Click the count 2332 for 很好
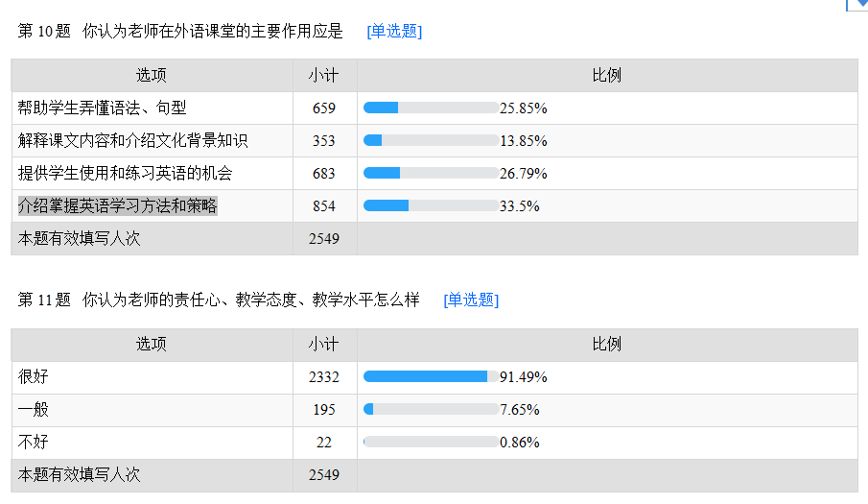Viewport: 868px width, 504px height. 324,377
